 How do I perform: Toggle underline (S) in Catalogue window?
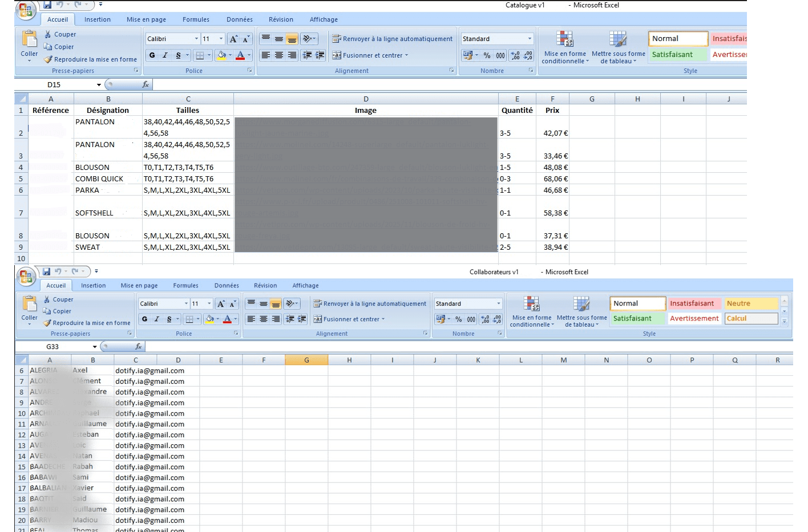[178, 55]
